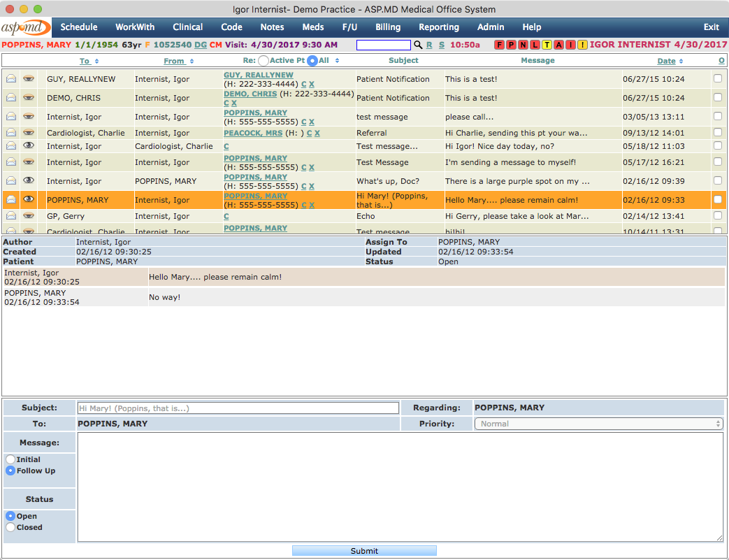Viewport: 729px width, 560px height.
Task: Click the patient search input field
Action: click(x=384, y=45)
